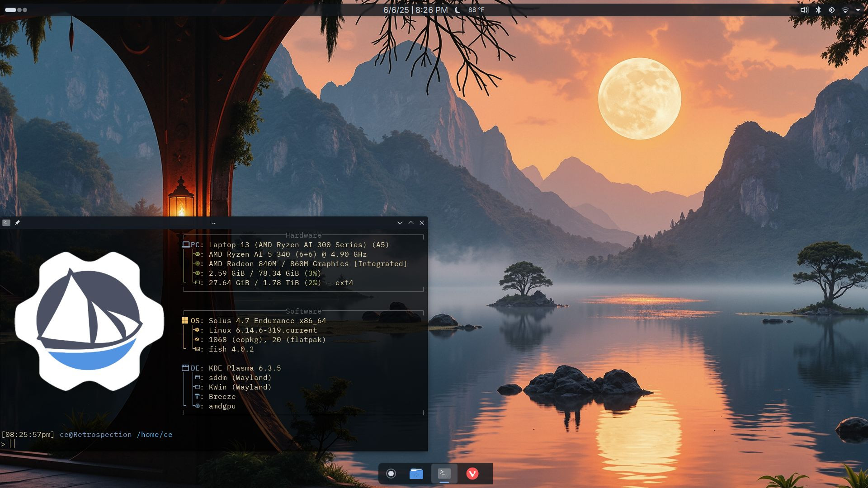Click the terminal title "~"
This screenshot has height=488, width=868.
pos(214,223)
